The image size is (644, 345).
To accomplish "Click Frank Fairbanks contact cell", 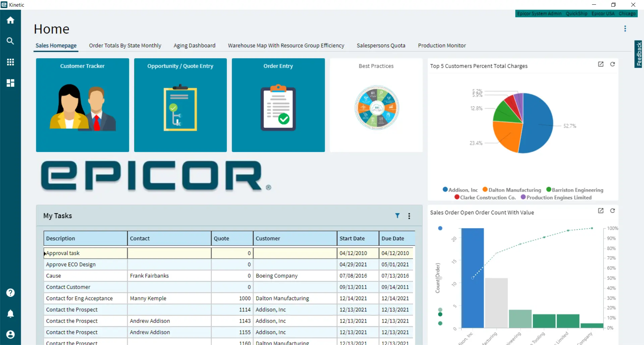I will [x=169, y=276].
